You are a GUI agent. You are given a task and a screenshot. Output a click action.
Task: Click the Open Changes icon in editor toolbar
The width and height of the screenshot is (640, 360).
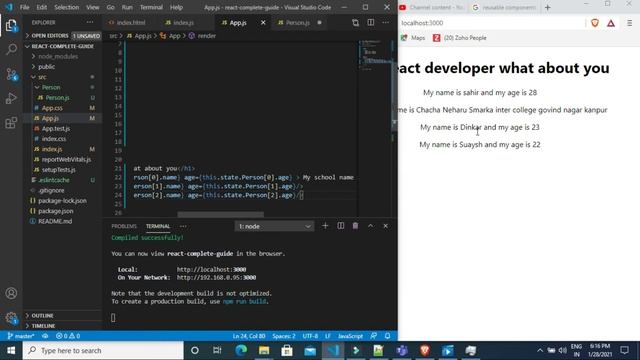(356, 23)
